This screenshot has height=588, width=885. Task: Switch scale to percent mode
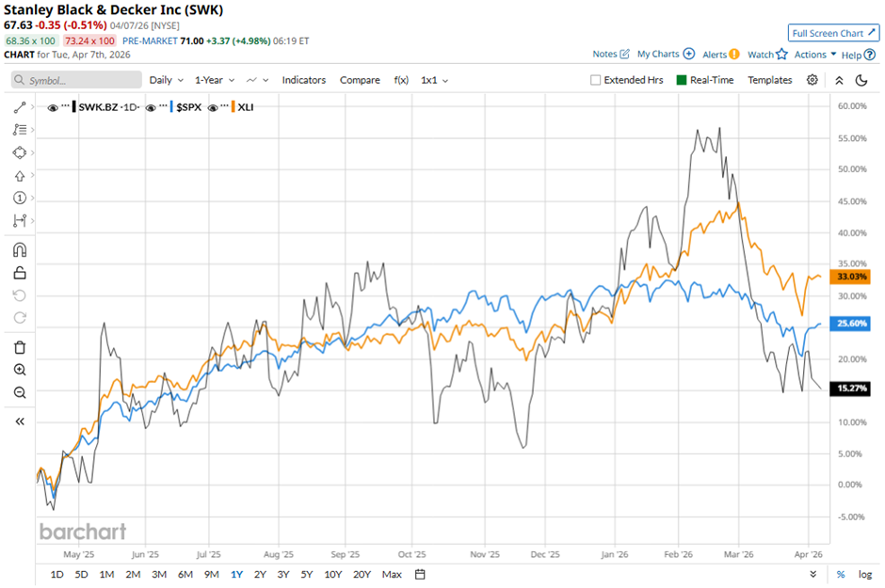click(x=841, y=575)
